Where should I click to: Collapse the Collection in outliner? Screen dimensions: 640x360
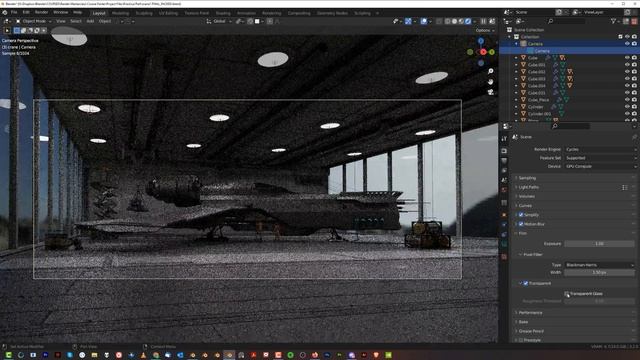(x=510, y=37)
